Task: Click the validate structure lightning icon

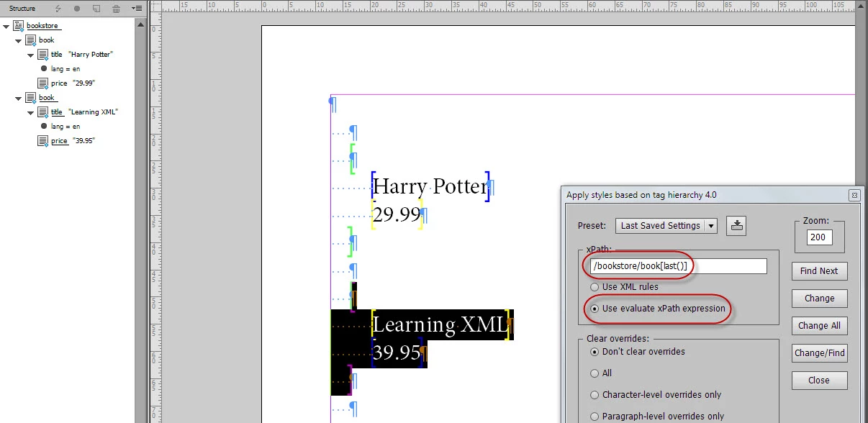Action: 58,9
